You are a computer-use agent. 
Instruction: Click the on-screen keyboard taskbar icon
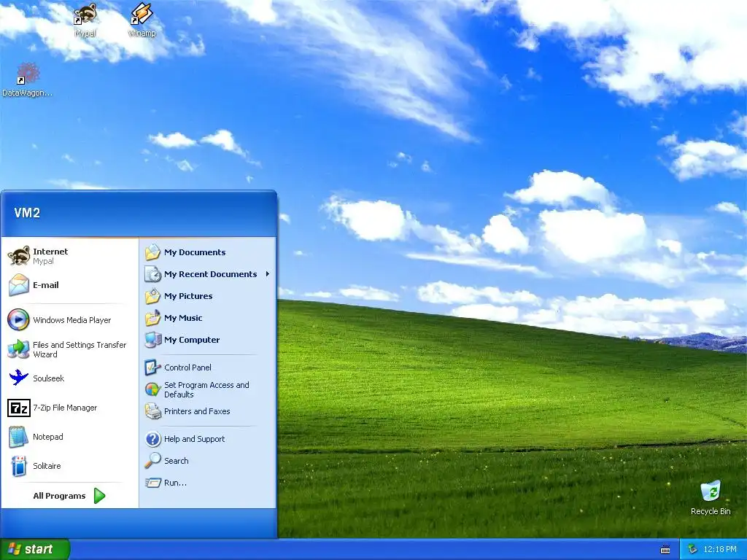pyautogui.click(x=665, y=550)
